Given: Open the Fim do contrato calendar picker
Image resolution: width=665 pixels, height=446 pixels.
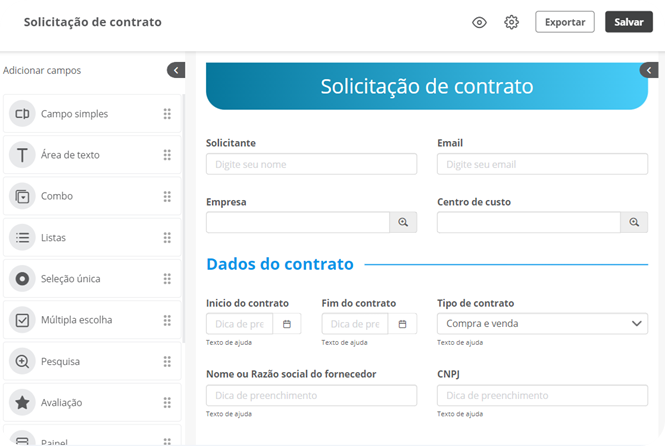Looking at the screenshot, I should (x=402, y=324).
